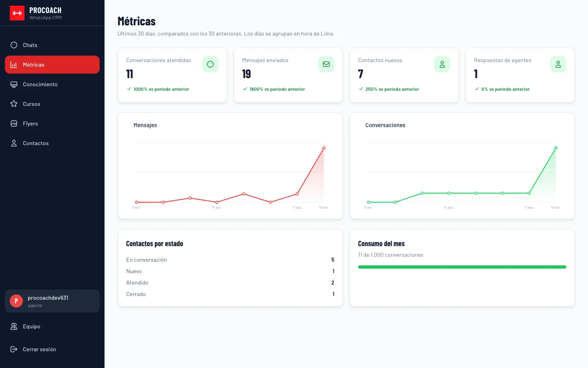Click the chat icon in Conversaciones atendidas card
588x368 pixels.
coord(210,64)
